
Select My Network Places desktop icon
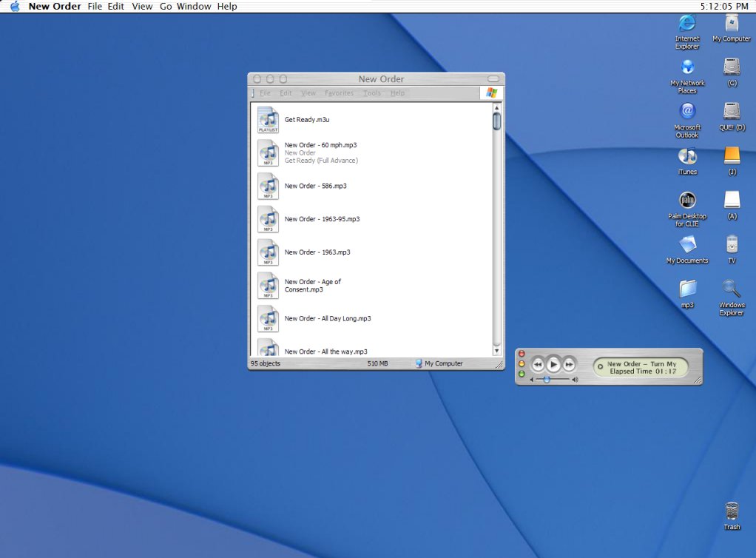[x=687, y=67]
